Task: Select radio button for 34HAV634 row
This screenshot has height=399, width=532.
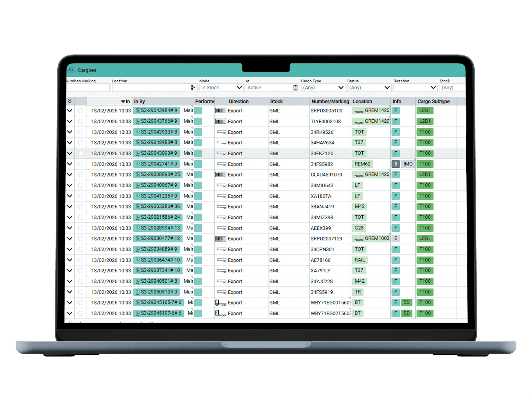Action: (81, 143)
